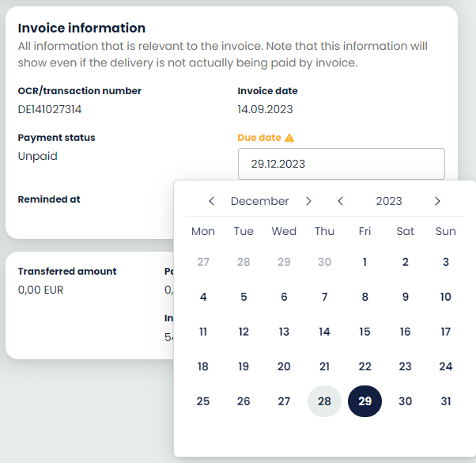The width and height of the screenshot is (476, 463).
Task: Go to previous month in calendar
Action: pyautogui.click(x=211, y=201)
